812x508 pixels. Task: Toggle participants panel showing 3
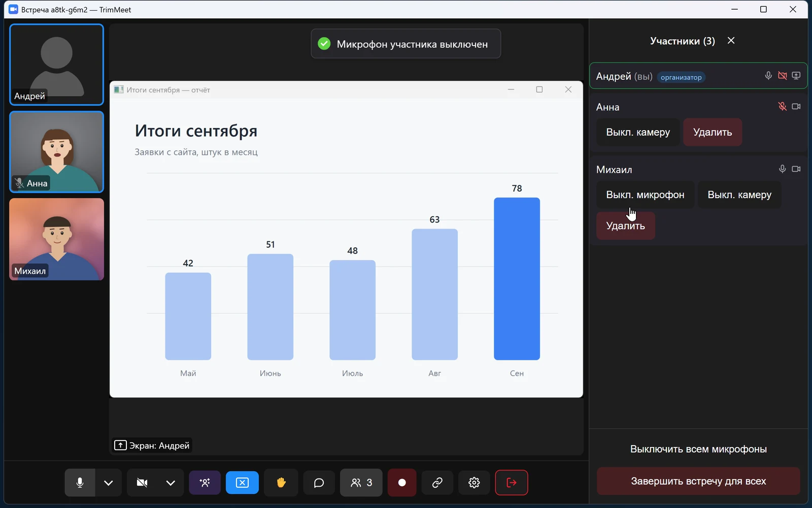click(361, 483)
